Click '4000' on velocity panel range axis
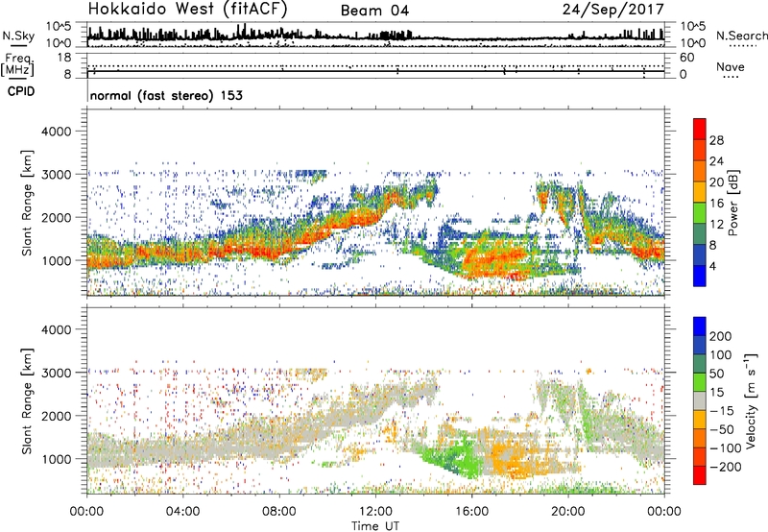 pyautogui.click(x=57, y=329)
